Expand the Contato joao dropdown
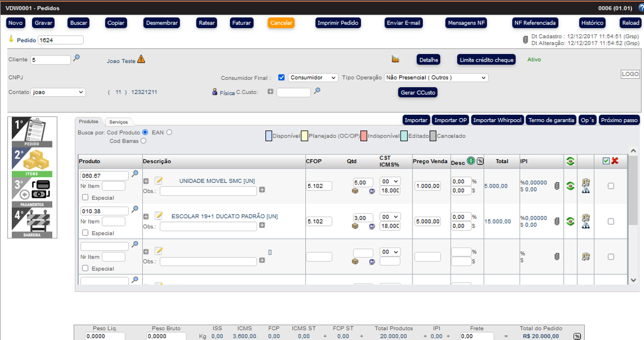The height and width of the screenshot is (340, 644). click(x=58, y=92)
